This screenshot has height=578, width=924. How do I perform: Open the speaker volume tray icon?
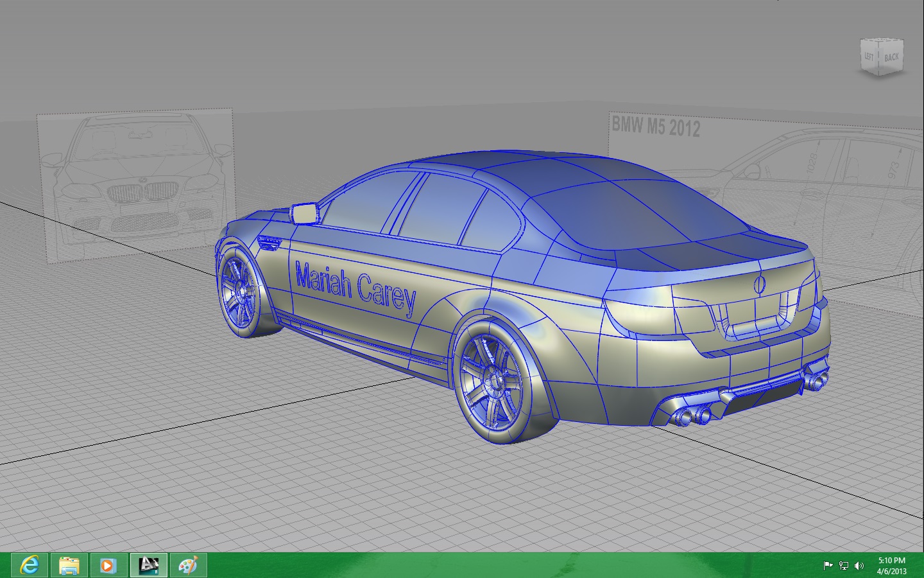(x=859, y=566)
